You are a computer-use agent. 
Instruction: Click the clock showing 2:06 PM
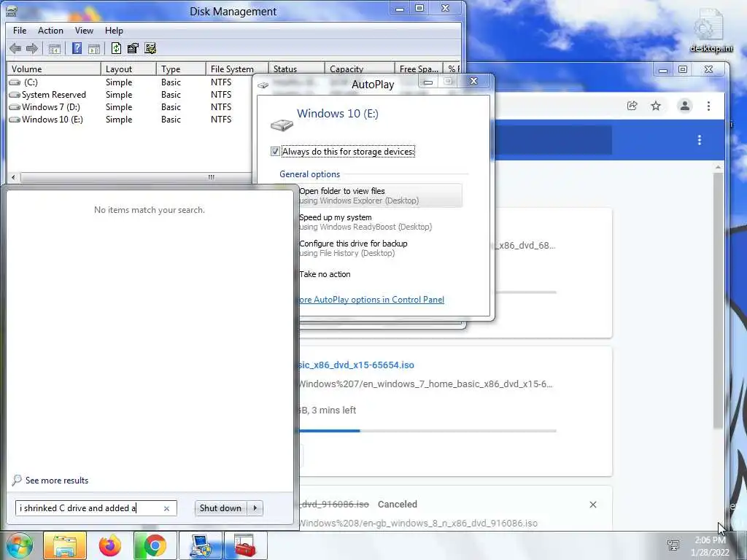[x=710, y=540]
